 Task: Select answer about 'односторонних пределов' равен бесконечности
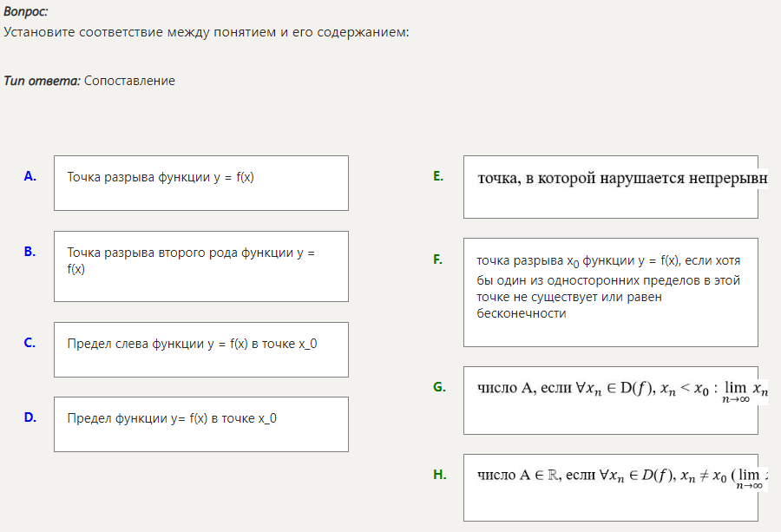click(x=610, y=292)
